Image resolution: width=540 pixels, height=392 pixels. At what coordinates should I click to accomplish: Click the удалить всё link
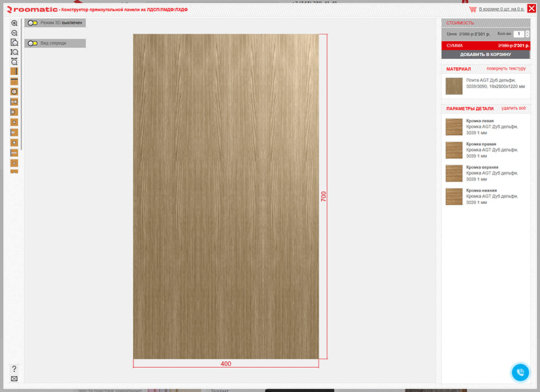[x=513, y=108]
